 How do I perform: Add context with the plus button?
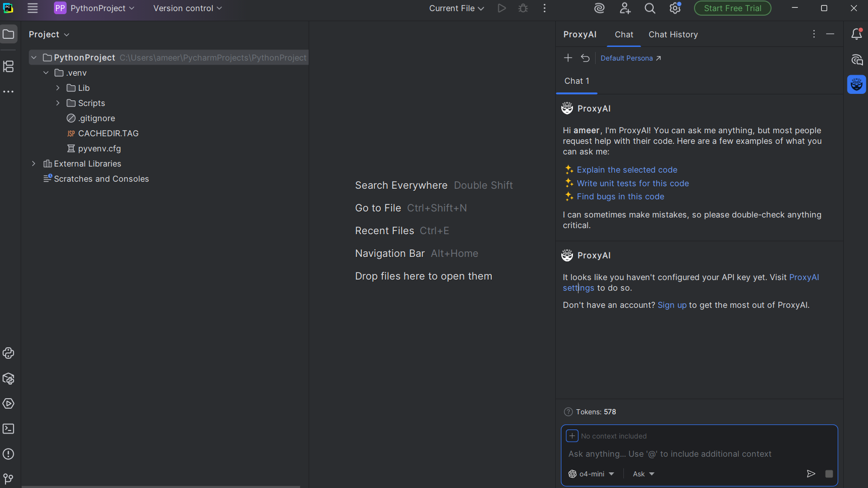coord(572,436)
